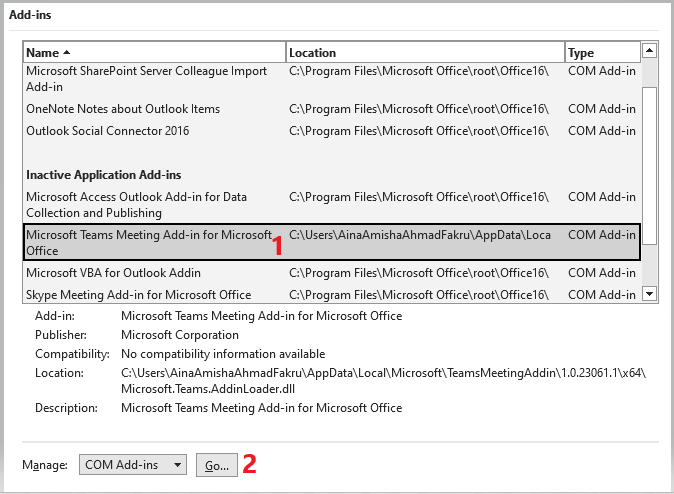Sort add-ins by the Type column header
Image resolution: width=674 pixels, height=494 pixels.
[602, 52]
